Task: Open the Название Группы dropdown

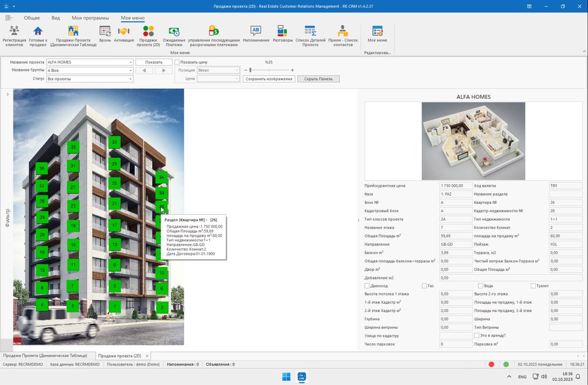Action: [131, 70]
